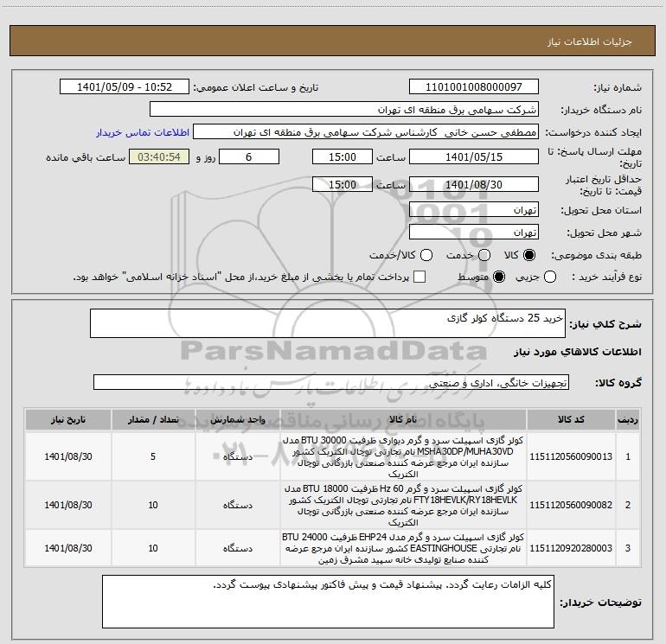Click the price validity time 15:00 field
This screenshot has width=666, height=644.
click(x=343, y=184)
